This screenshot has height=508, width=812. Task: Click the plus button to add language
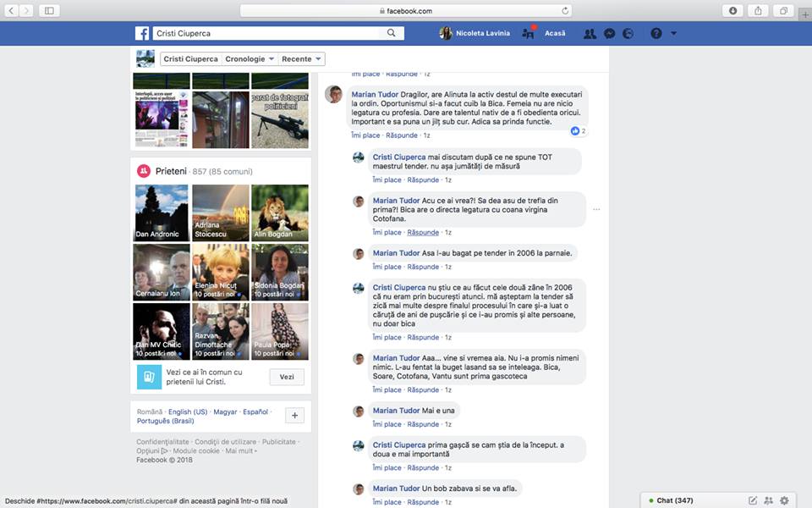click(x=294, y=415)
